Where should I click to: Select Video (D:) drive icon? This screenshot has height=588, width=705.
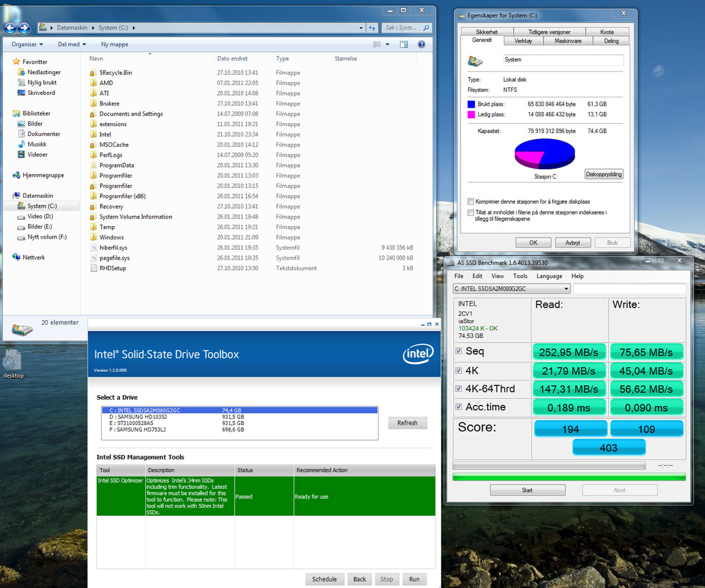pos(21,217)
